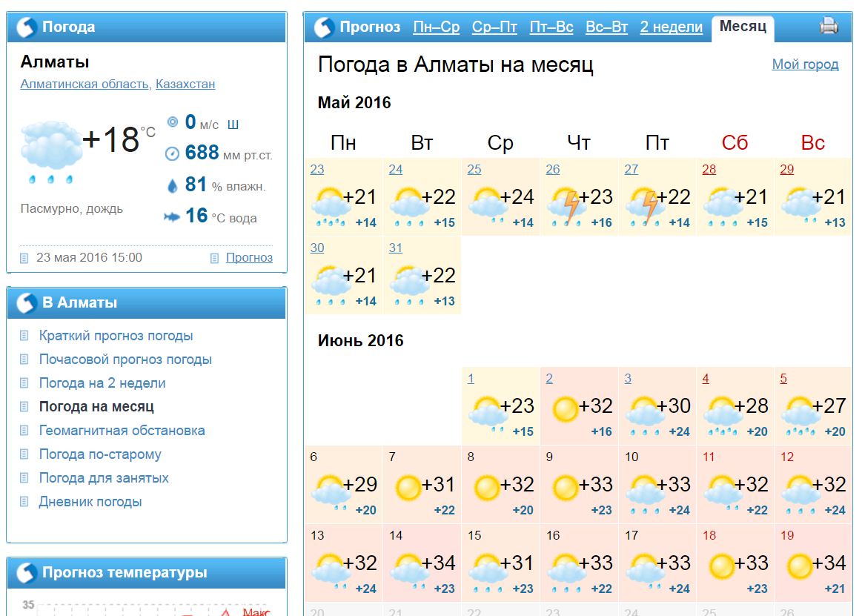Switch to the 2 недели tab
The width and height of the screenshot is (862, 616).
point(671,27)
